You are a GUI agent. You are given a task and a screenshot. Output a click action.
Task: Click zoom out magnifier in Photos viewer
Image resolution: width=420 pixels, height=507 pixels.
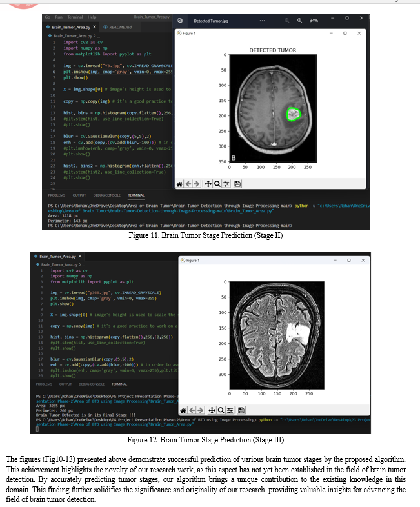[287, 21]
